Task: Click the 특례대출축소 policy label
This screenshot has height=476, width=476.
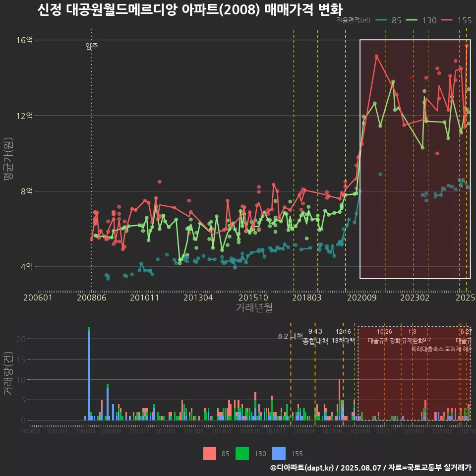Action: (x=427, y=349)
